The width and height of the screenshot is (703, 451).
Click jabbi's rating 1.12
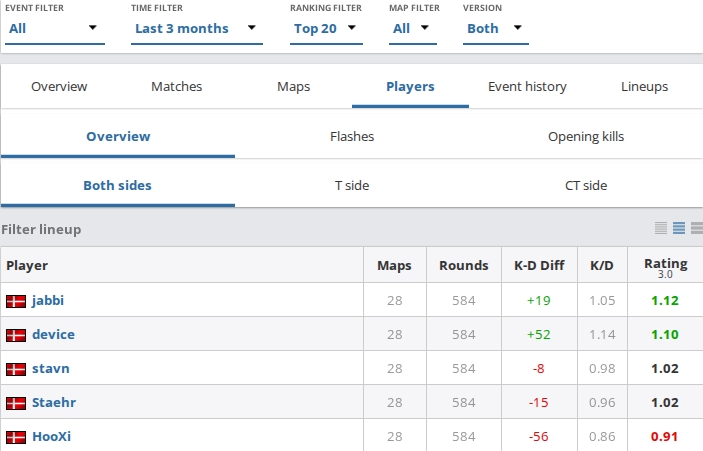tap(665, 300)
